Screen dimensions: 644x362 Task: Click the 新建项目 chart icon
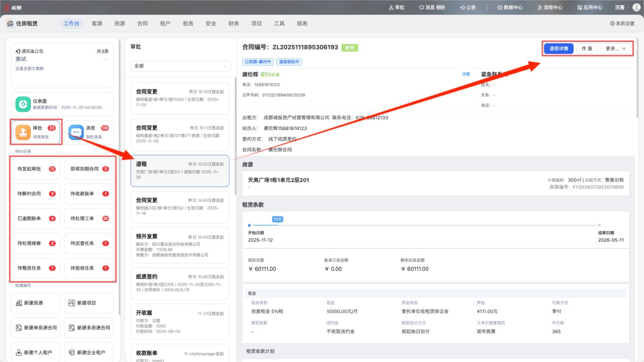[x=72, y=303]
